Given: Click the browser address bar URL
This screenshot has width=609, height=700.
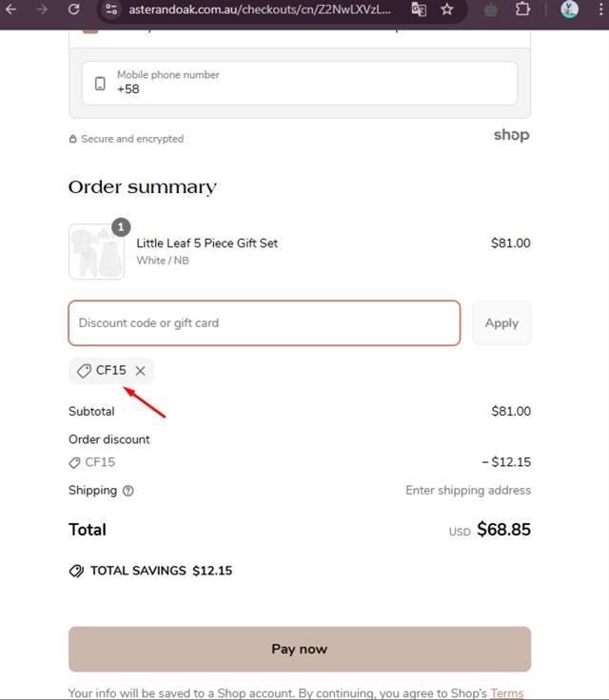Looking at the screenshot, I should pyautogui.click(x=261, y=10).
